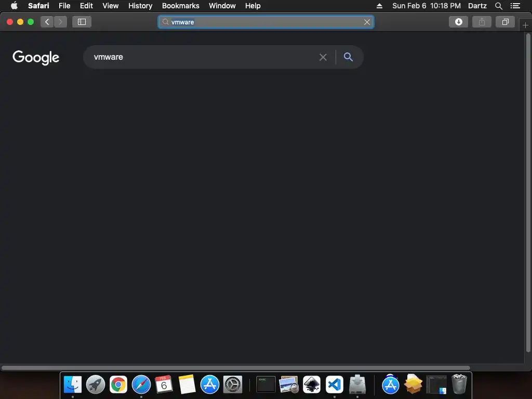
Task: Open Launchpad from the Dock
Action: click(96, 384)
